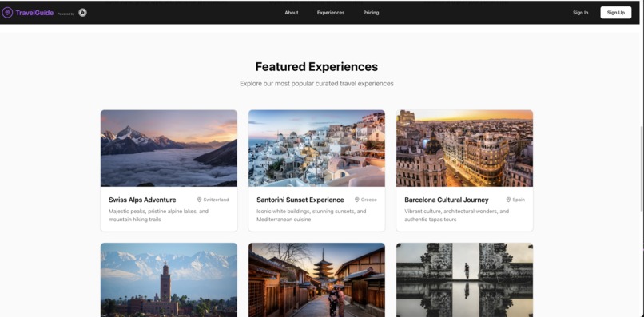
Task: Click the TravelGuide brand name
Action: tap(34, 13)
